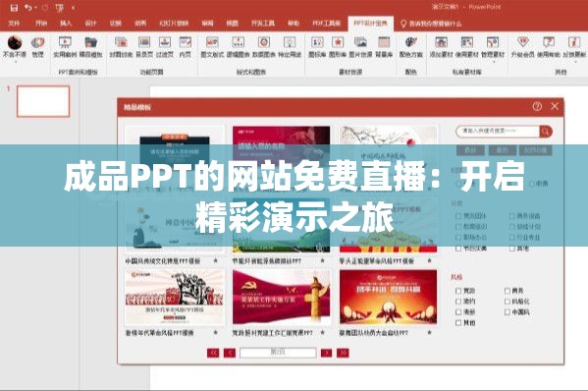Expand the 管理素材 dropdown in ribbon
The image size is (588, 391).
pyautogui.click(x=493, y=62)
